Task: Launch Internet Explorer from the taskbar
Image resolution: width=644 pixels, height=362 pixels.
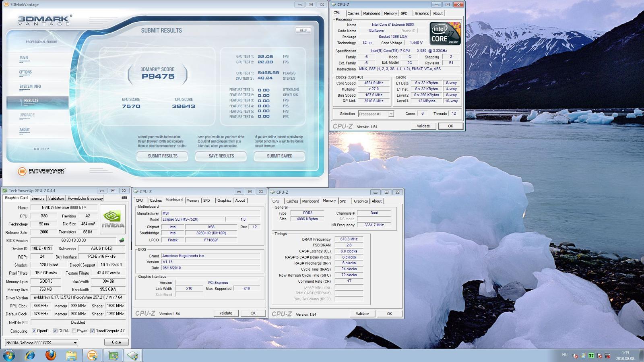Action: [x=30, y=355]
